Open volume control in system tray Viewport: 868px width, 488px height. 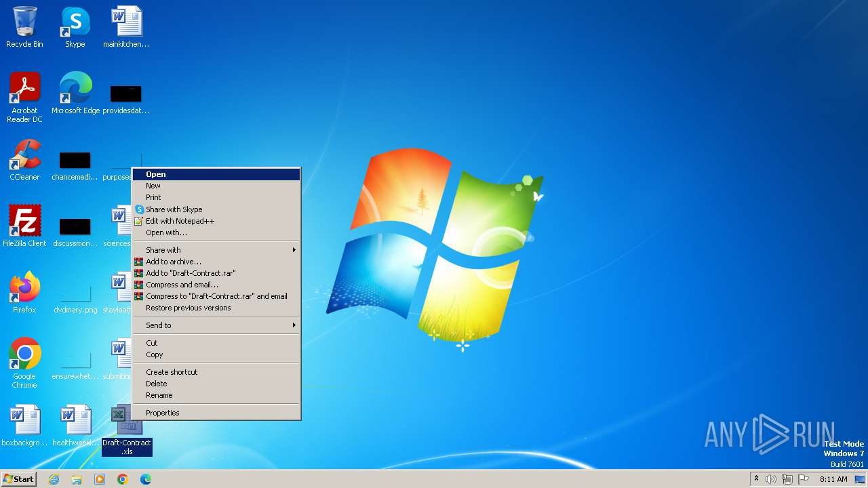click(x=771, y=479)
